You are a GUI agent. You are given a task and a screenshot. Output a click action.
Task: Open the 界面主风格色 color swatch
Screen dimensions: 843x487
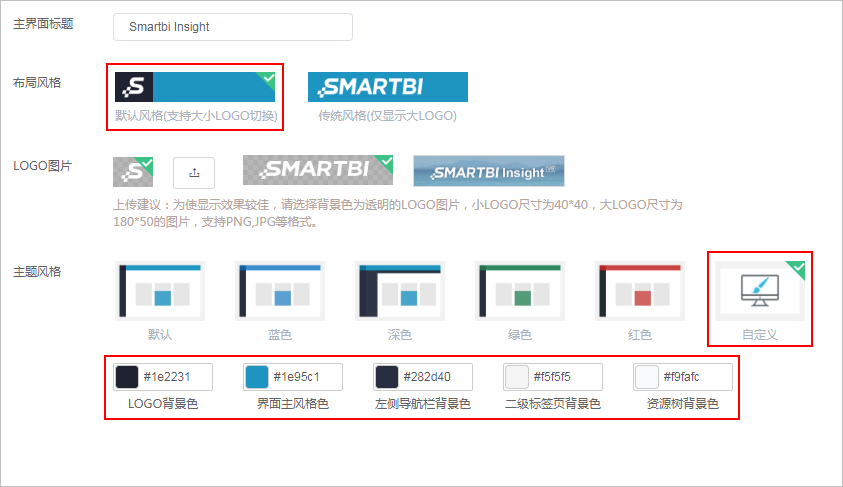(257, 377)
